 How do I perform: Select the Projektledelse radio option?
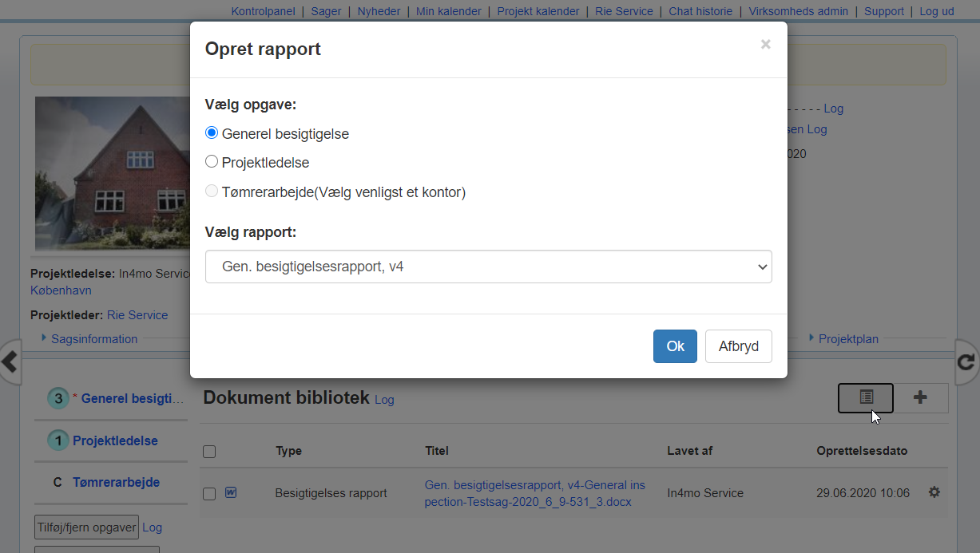click(212, 162)
